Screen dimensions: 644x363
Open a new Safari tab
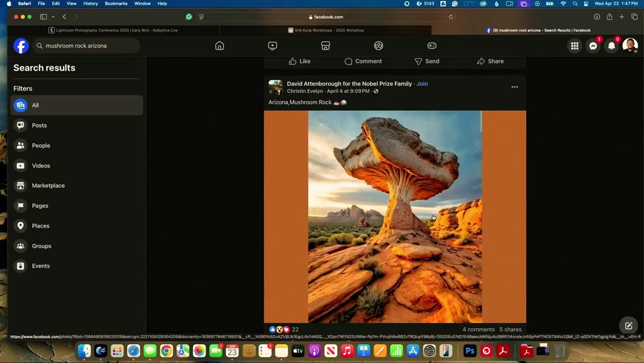coord(622,17)
